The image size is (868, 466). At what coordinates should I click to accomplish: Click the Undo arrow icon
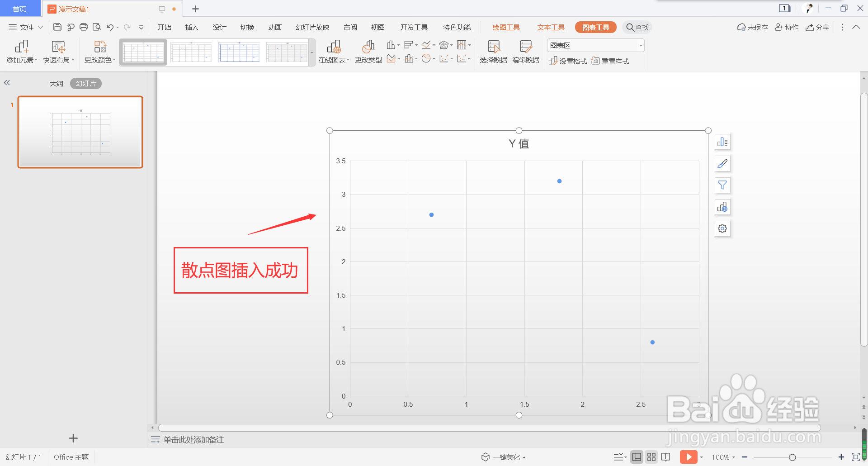pos(110,27)
